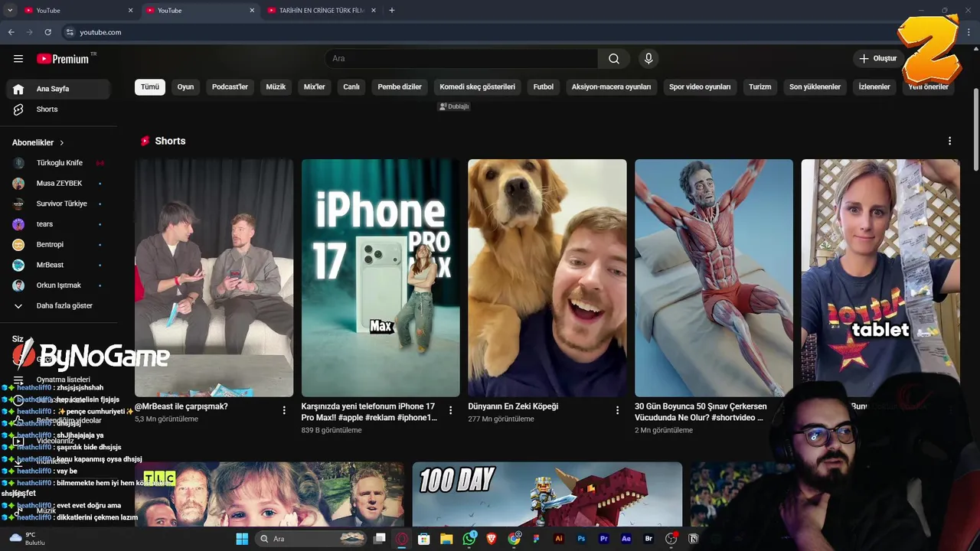Open the YouTube hamburger guide menu

18,59
